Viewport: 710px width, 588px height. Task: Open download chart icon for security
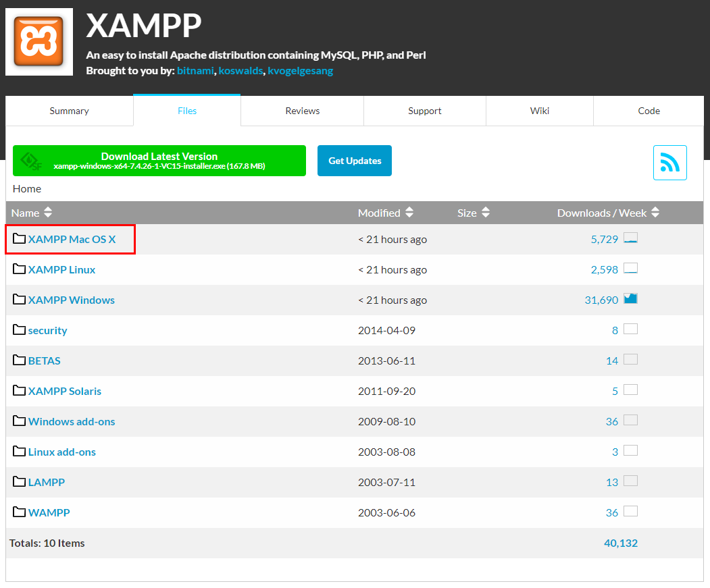pyautogui.click(x=630, y=329)
